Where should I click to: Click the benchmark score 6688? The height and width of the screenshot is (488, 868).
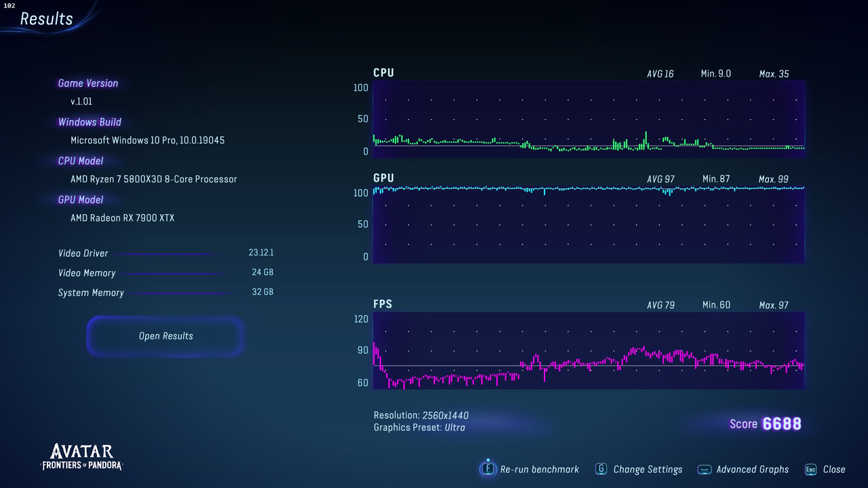tap(782, 424)
